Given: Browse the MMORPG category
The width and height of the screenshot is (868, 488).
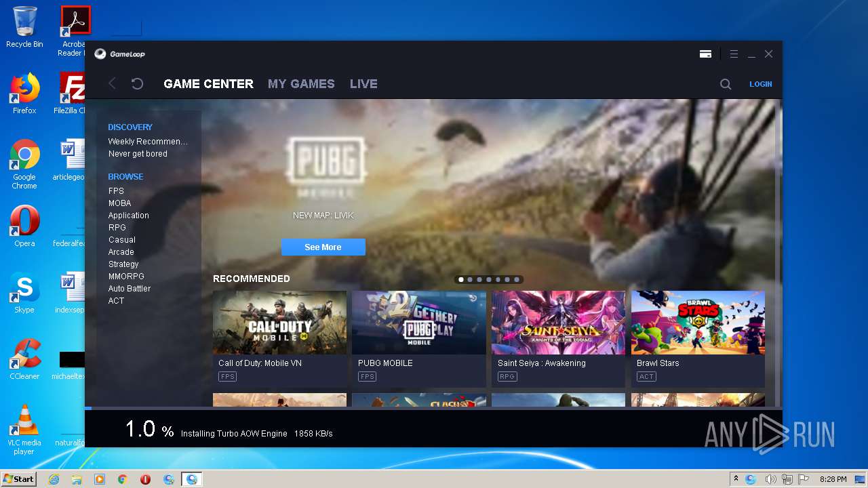Looking at the screenshot, I should [x=126, y=277].
